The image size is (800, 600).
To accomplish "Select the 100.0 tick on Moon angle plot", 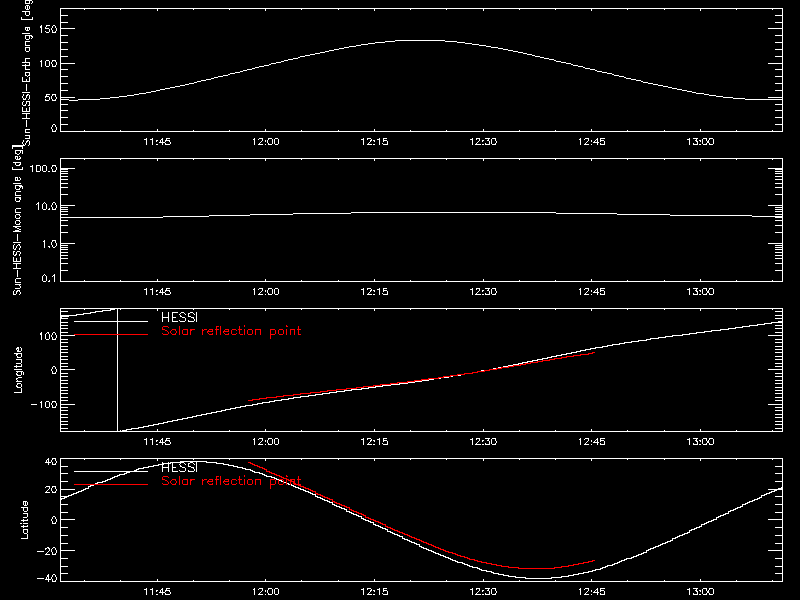I will 43,168.
